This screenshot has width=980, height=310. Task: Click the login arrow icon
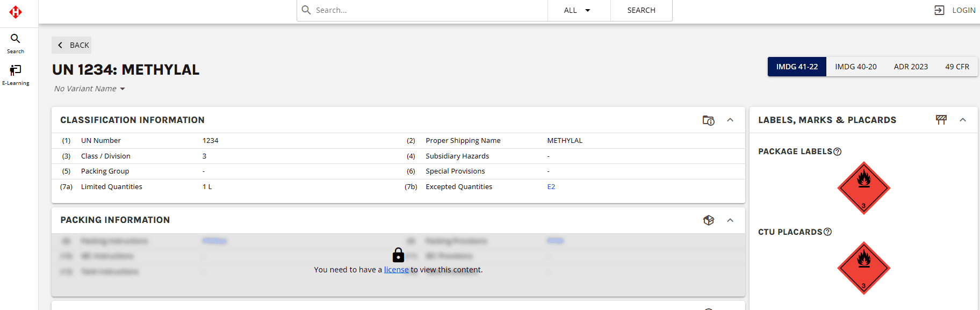click(939, 10)
